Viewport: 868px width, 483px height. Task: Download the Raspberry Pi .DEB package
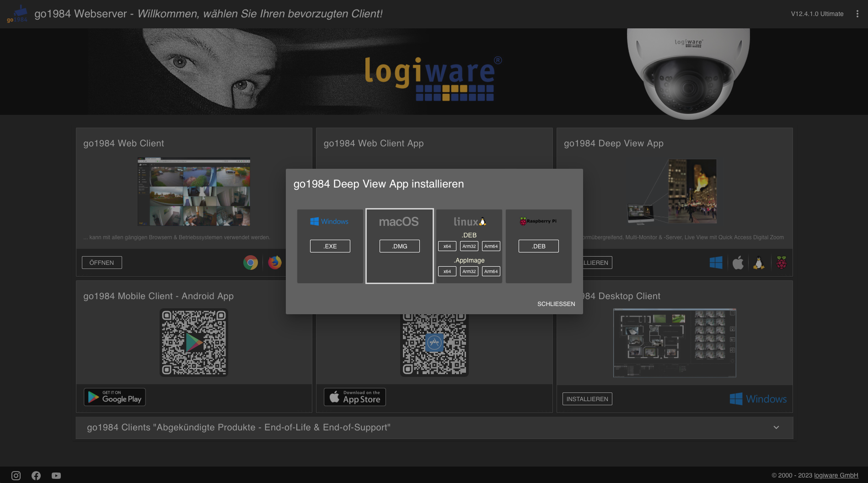click(x=538, y=246)
